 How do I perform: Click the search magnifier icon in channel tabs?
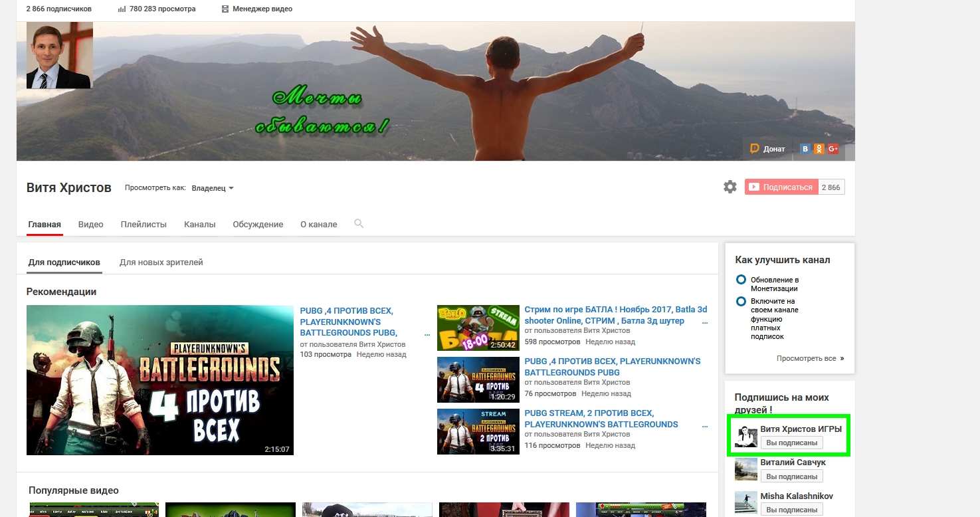(x=359, y=224)
